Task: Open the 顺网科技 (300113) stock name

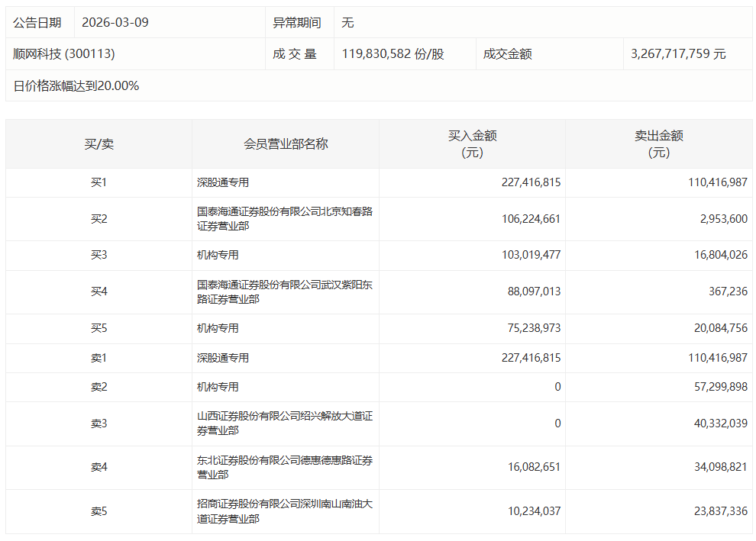Action: click(64, 54)
